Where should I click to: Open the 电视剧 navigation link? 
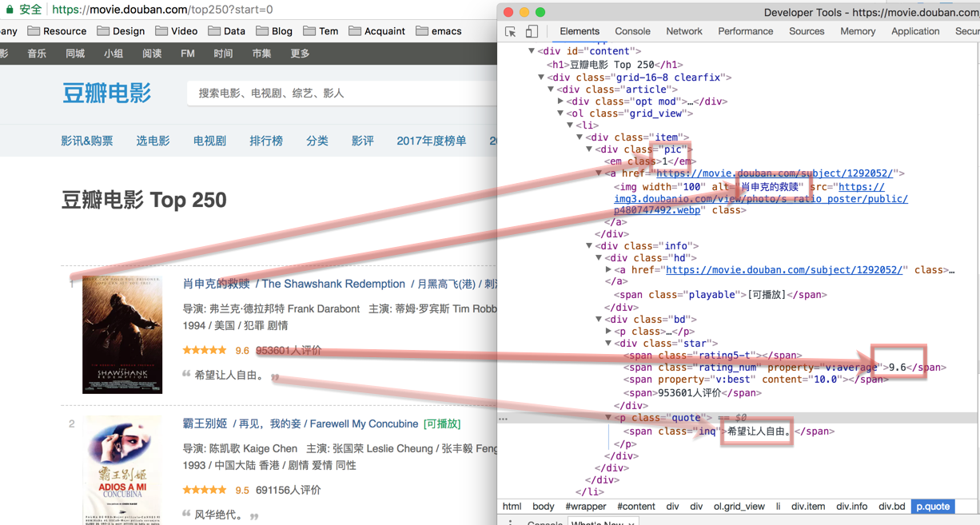209,141
